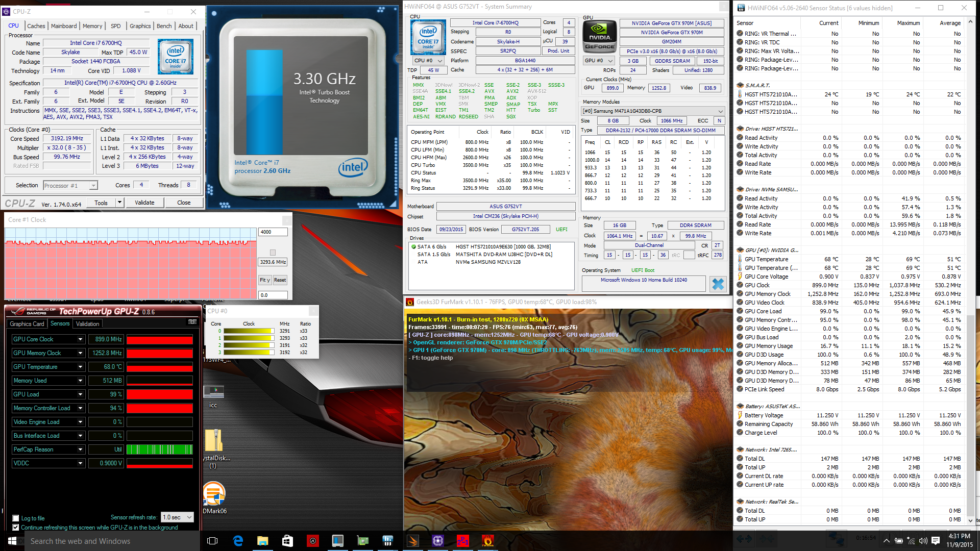Open Microsoft Edge from the taskbar
The height and width of the screenshot is (551, 980).
click(238, 541)
